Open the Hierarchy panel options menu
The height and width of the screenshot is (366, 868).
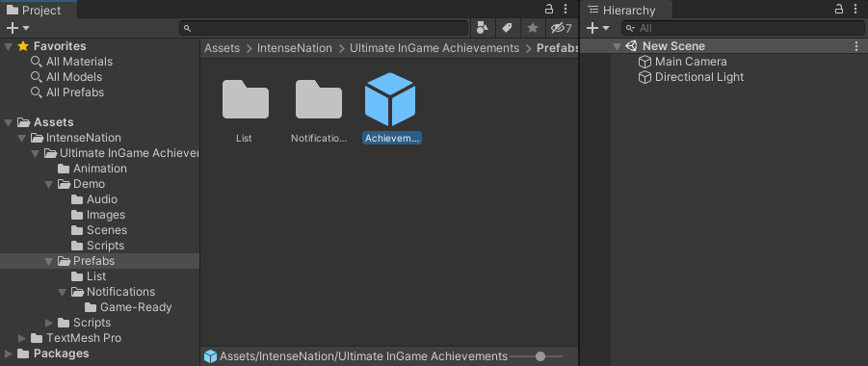pos(855,9)
